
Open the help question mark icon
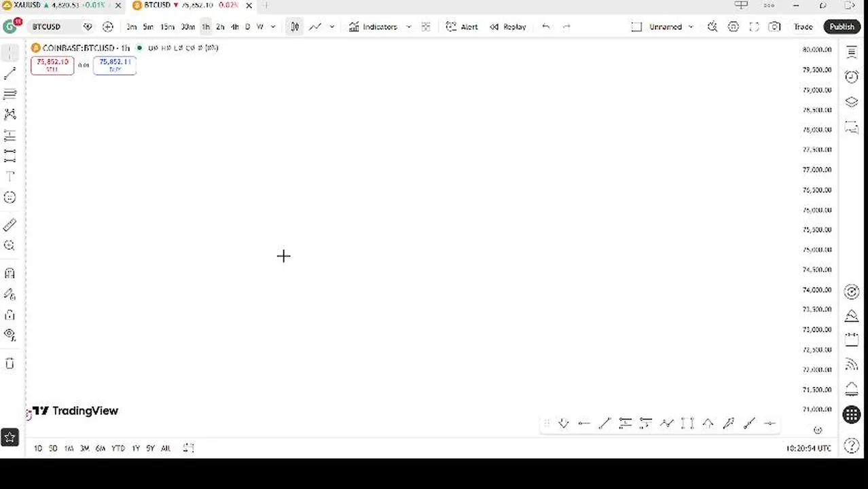pyautogui.click(x=852, y=446)
